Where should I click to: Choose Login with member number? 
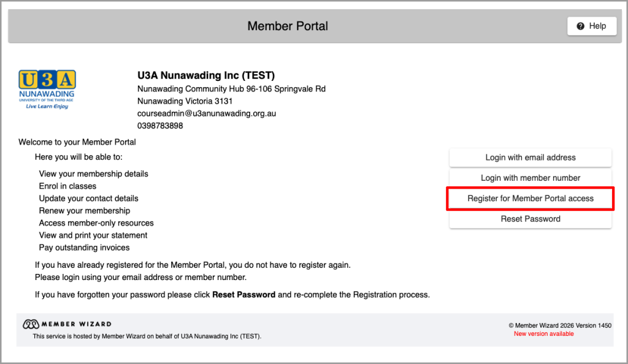point(530,178)
